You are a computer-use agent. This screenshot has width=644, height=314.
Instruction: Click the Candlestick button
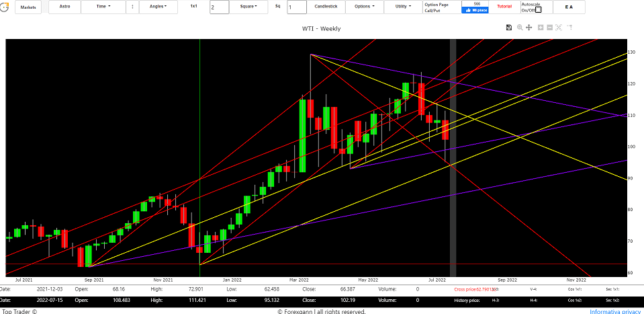[326, 7]
